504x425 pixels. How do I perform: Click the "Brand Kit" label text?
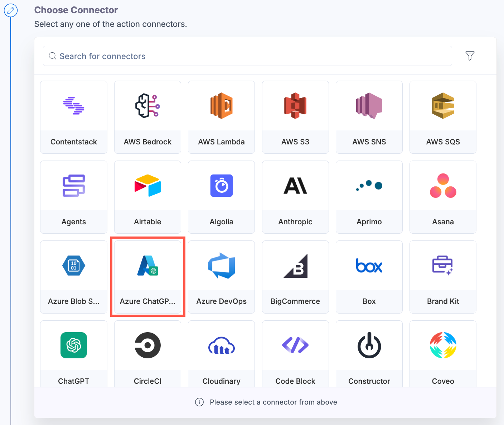pos(443,301)
